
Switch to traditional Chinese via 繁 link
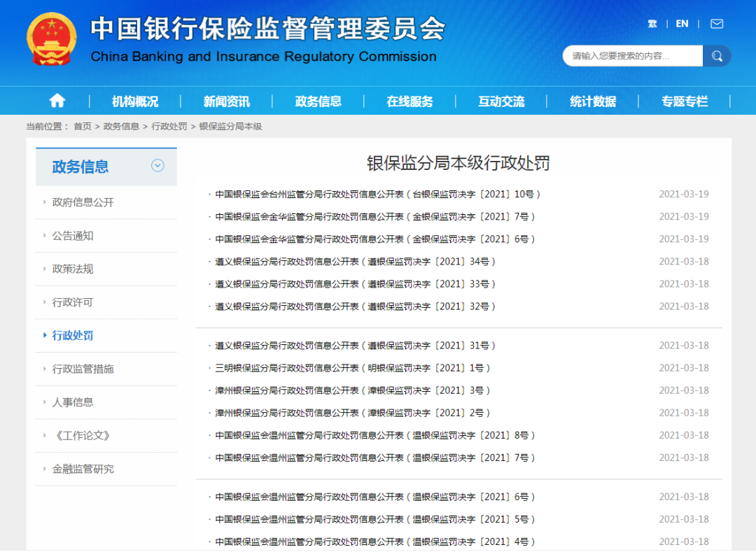tap(652, 24)
